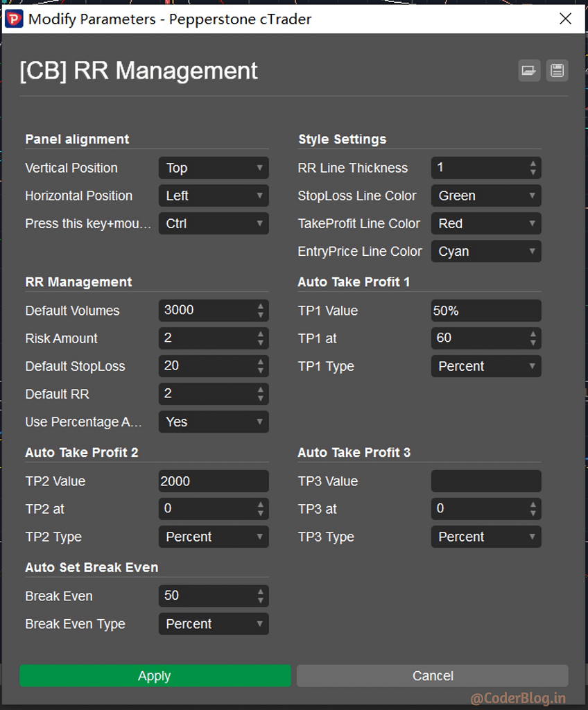Click the 'Auto Set Break Even' heading
The height and width of the screenshot is (710, 588).
pyautogui.click(x=92, y=567)
